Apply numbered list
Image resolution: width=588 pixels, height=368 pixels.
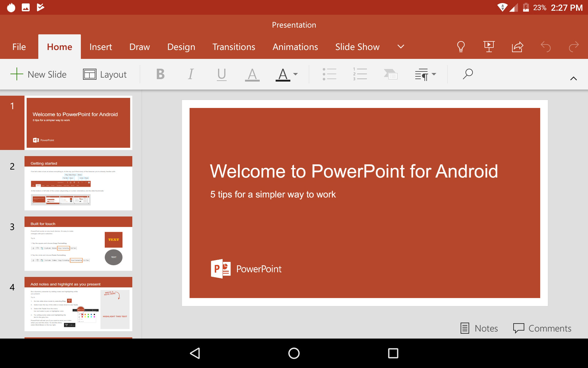click(360, 74)
